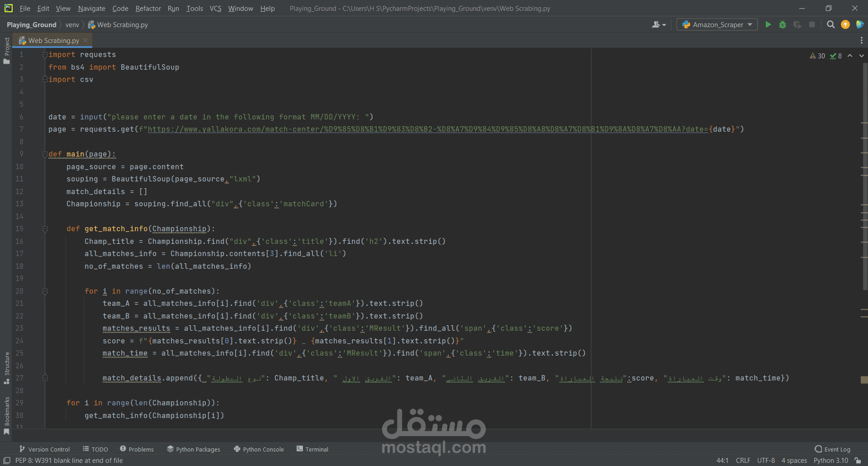This screenshot has width=868, height=466.
Task: Open Python Packages tool window
Action: pos(193,449)
